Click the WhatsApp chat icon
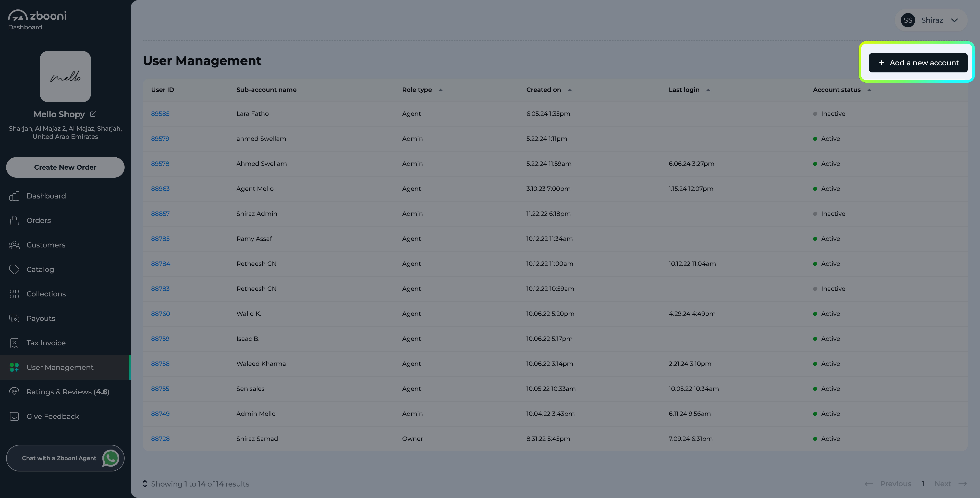980x498 pixels. [111, 458]
